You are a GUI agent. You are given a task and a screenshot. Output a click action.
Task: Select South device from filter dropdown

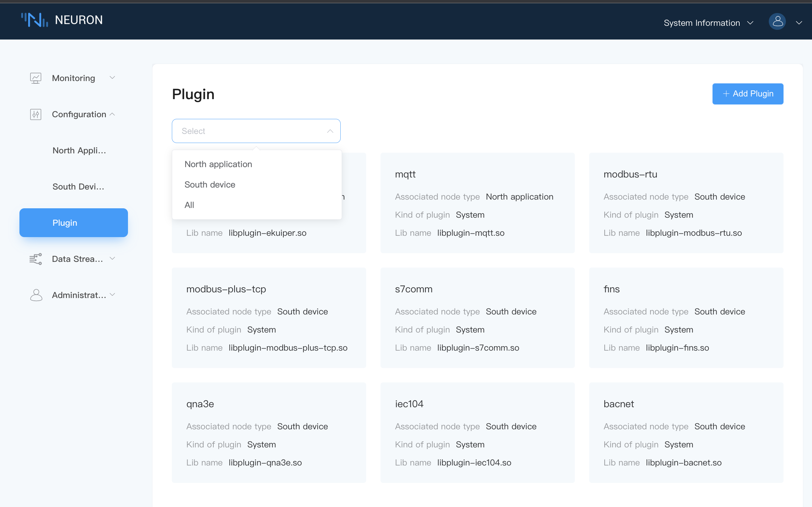tap(209, 185)
